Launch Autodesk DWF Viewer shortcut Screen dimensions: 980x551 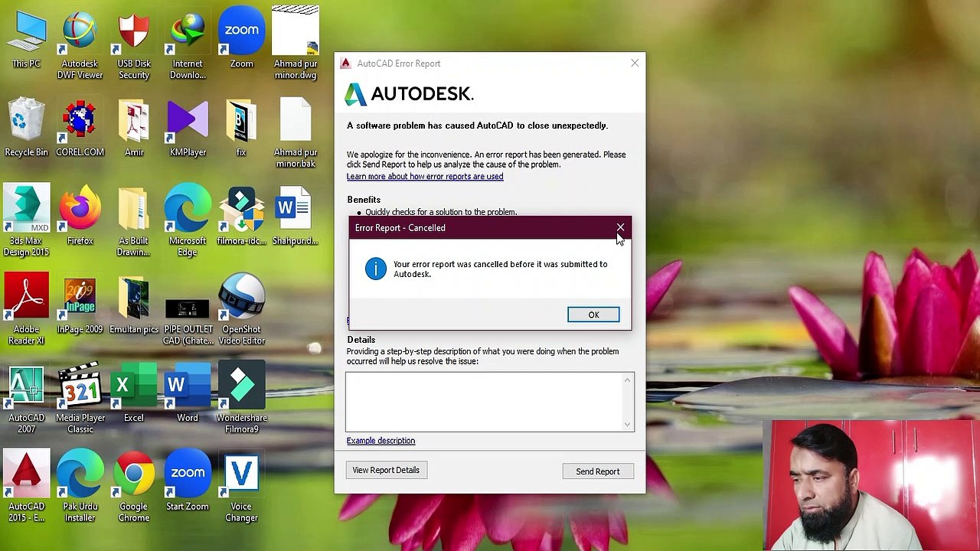tap(80, 44)
